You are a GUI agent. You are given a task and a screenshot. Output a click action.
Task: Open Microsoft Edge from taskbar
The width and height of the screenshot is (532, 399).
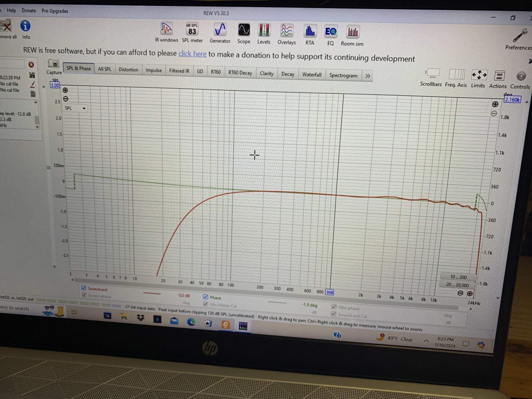(191, 322)
